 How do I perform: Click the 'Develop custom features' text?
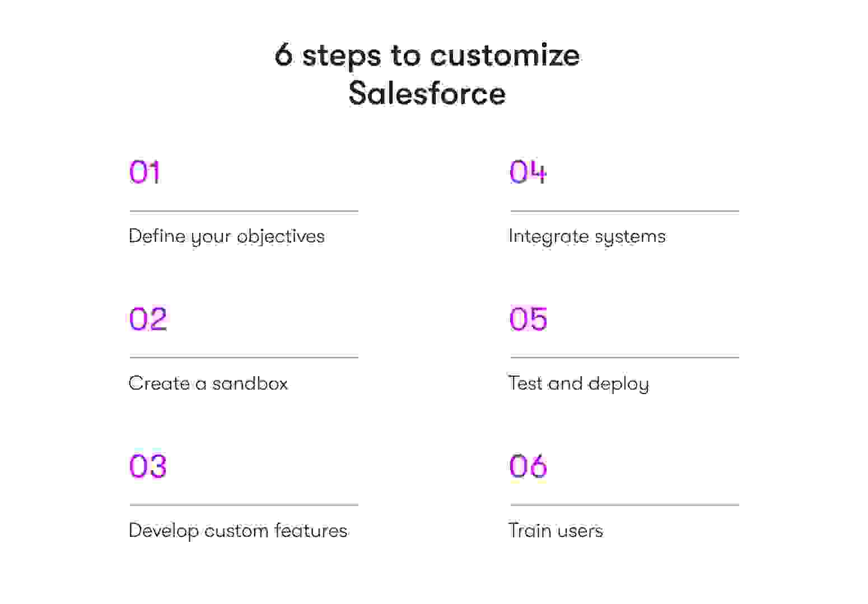[x=238, y=531]
